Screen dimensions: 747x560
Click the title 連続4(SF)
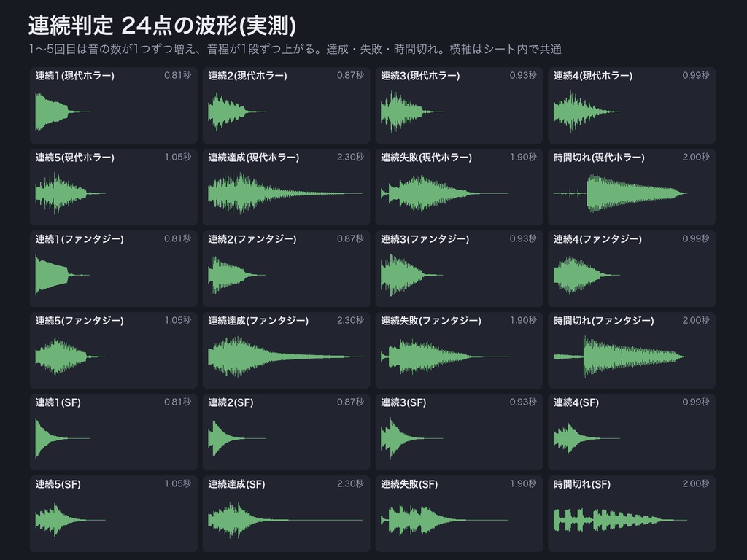[576, 402]
